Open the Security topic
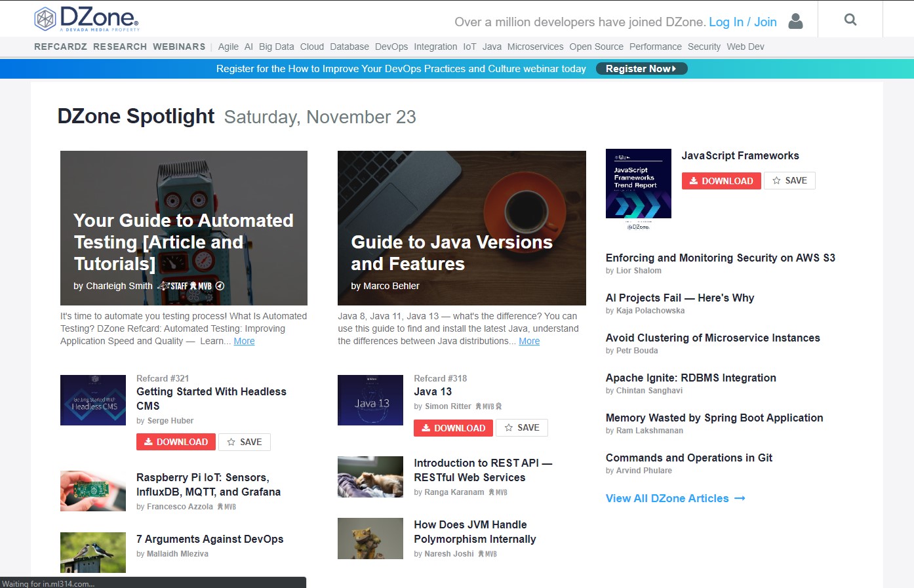 704,47
